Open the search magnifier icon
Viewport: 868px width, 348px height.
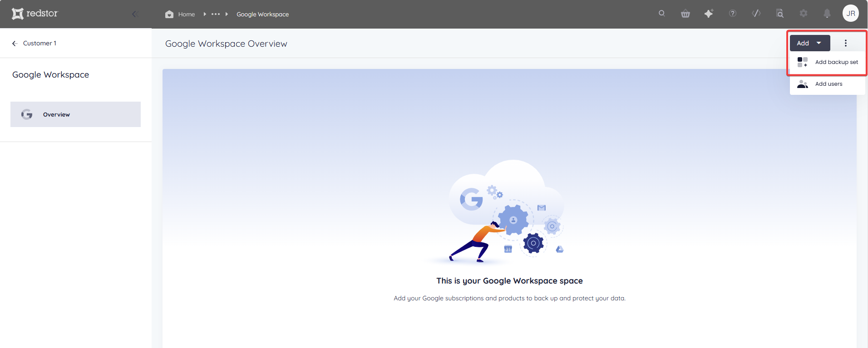[662, 13]
